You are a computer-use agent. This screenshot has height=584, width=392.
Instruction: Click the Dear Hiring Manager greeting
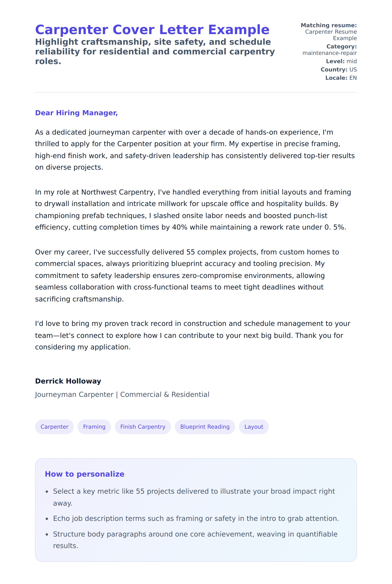click(76, 113)
